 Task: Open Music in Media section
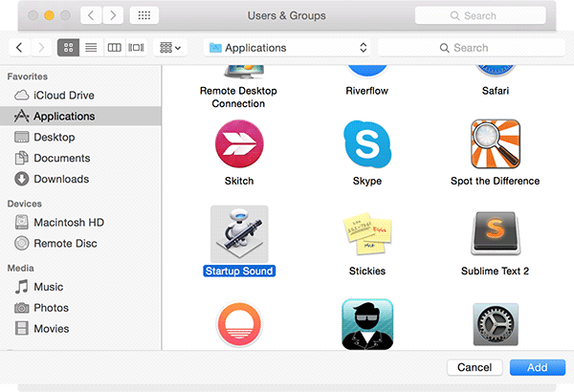tap(80, 287)
